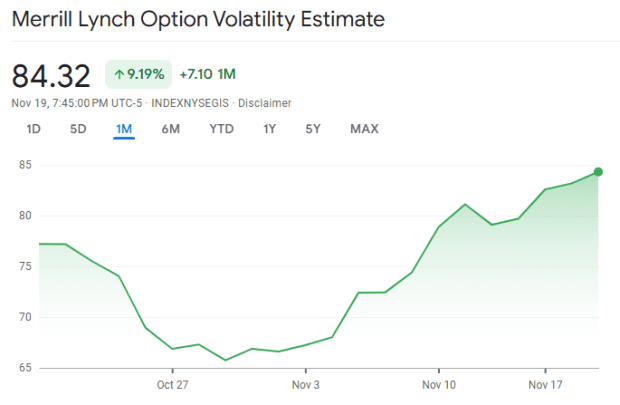Switch to the 5Y range tab
Viewport: 620px width, 405px height.
pos(314,128)
